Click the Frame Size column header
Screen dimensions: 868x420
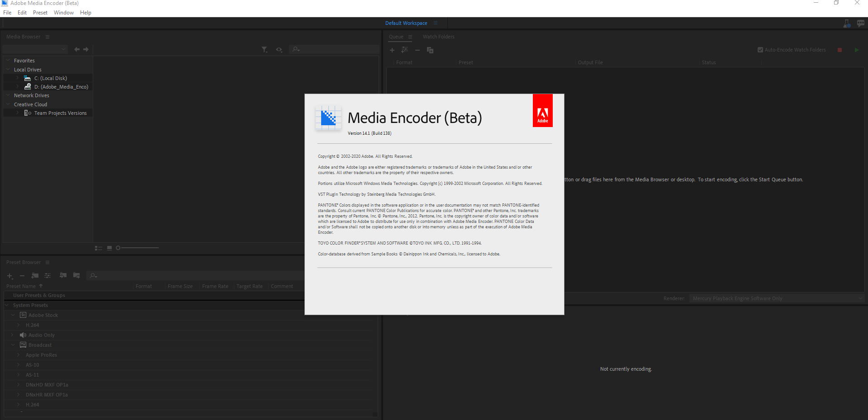[x=180, y=286]
